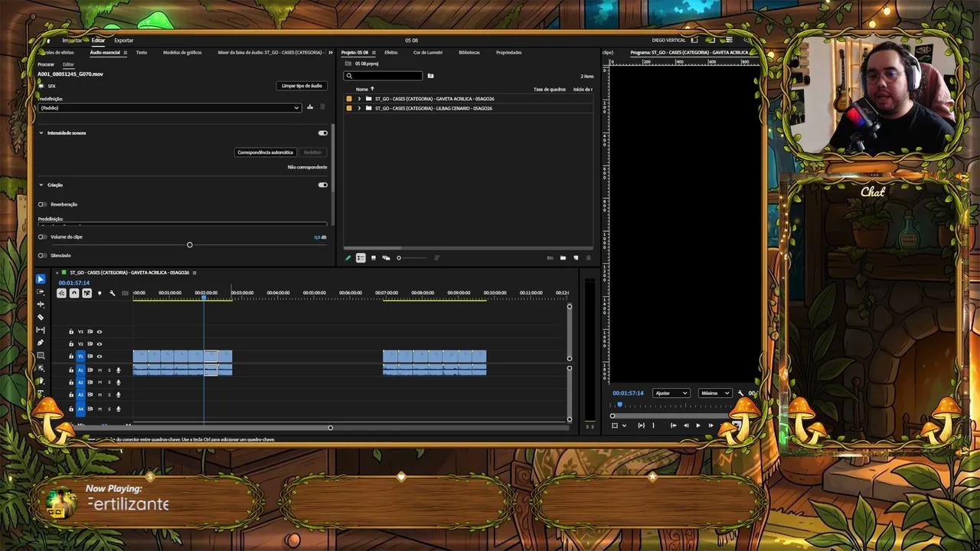Image resolution: width=980 pixels, height=551 pixels.
Task: Open the Modelos de gráficos tab
Action: 182,53
